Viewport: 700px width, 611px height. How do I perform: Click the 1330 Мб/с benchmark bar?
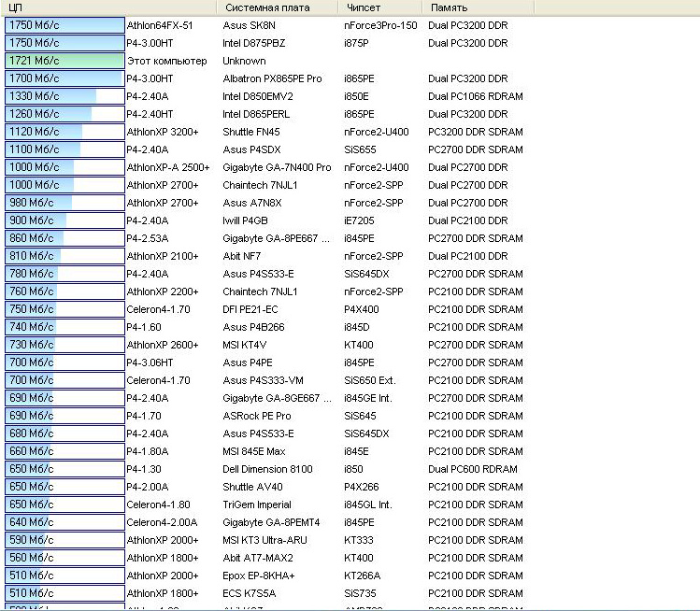point(64,96)
